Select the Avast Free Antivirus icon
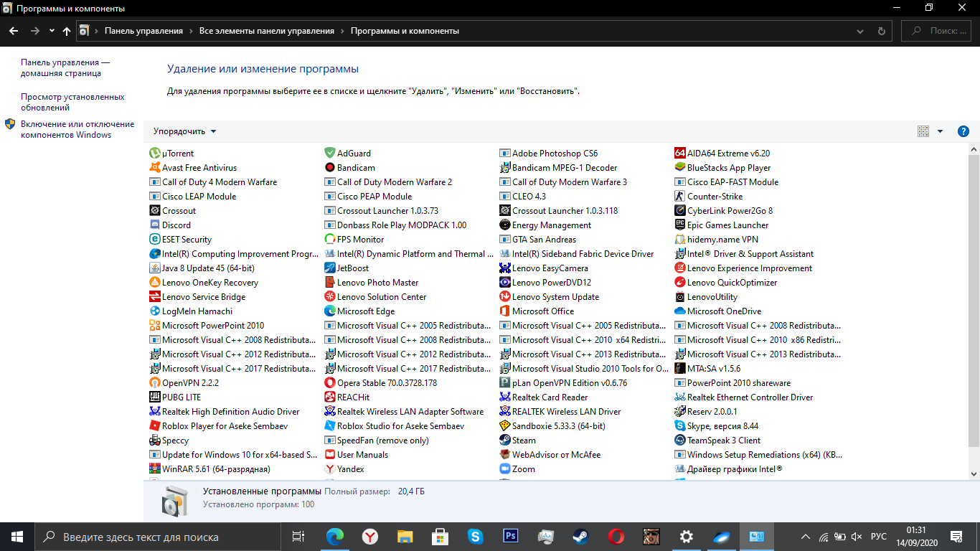 coord(155,167)
